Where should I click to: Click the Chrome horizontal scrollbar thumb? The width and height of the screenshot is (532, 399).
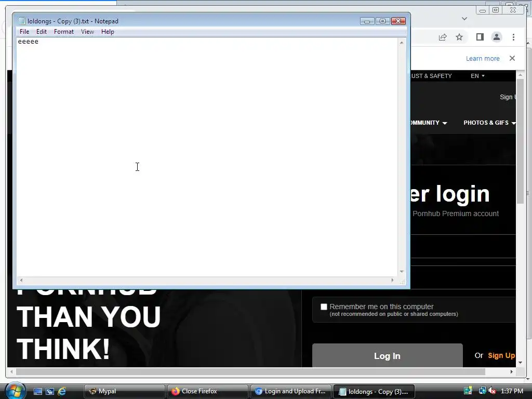click(x=251, y=372)
